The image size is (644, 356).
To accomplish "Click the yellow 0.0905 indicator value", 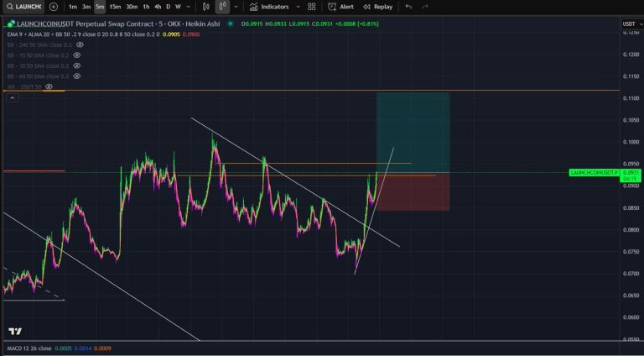I will click(171, 34).
